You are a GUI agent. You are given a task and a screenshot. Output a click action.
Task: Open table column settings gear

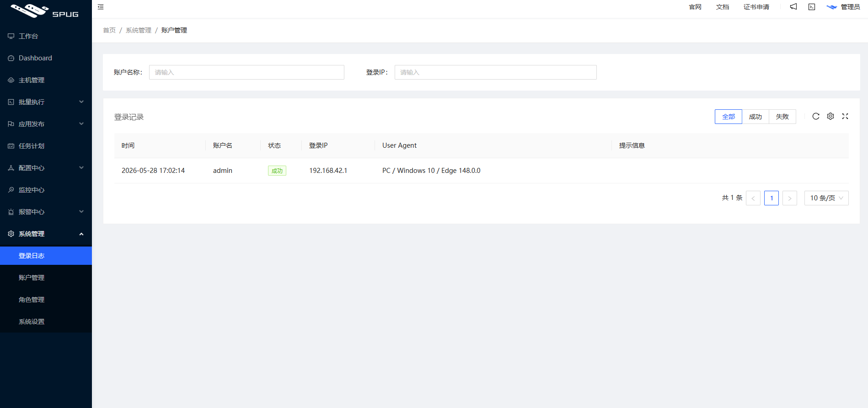click(x=830, y=116)
